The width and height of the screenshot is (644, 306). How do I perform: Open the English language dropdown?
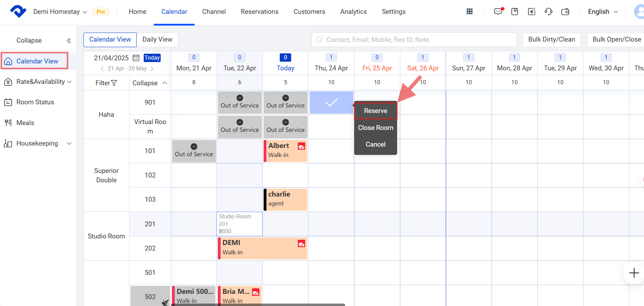(x=603, y=11)
